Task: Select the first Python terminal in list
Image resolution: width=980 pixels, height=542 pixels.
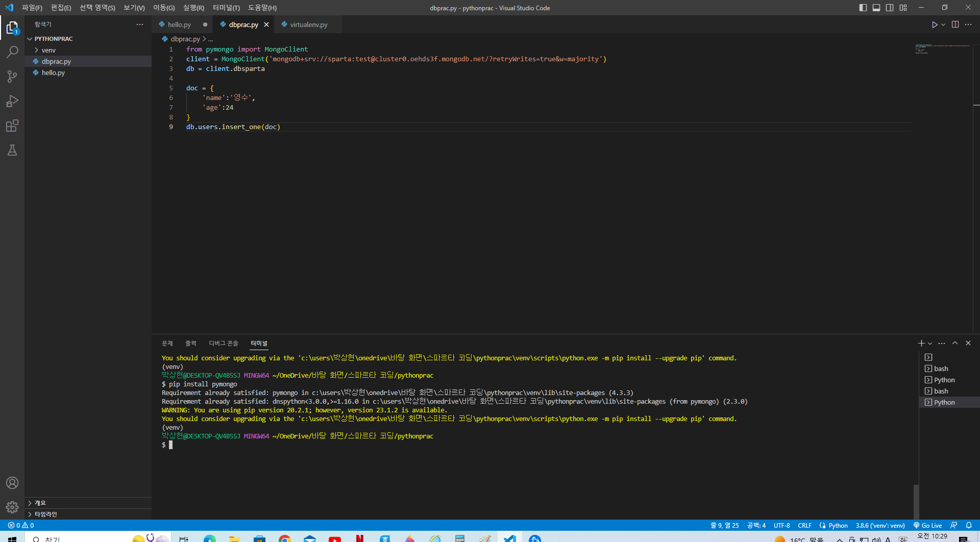Action: click(949, 380)
